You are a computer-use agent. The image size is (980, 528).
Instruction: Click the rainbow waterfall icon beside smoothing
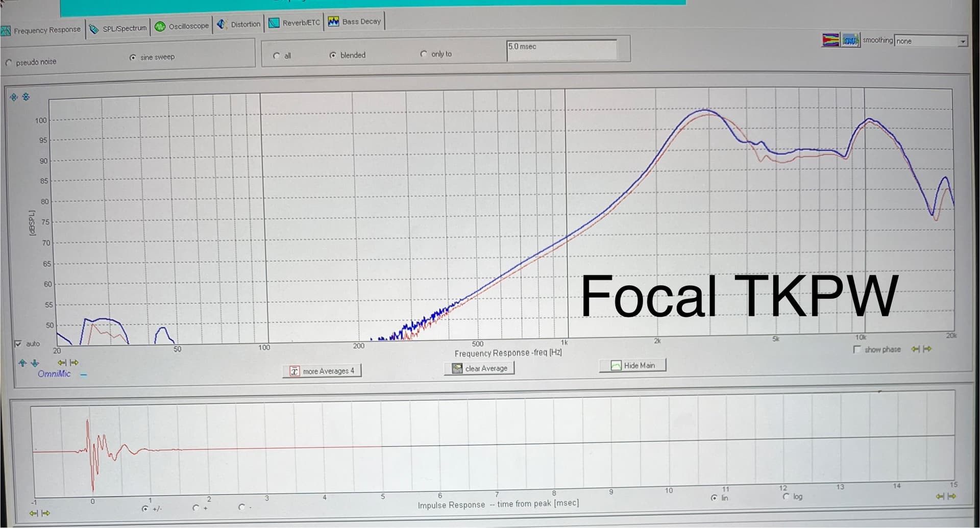click(830, 40)
